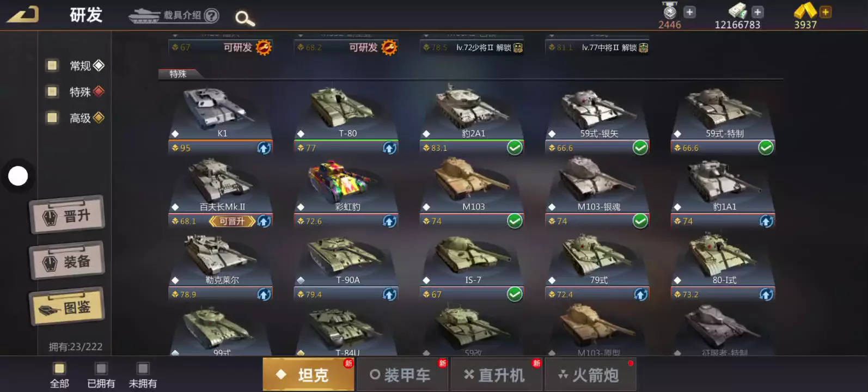The width and height of the screenshot is (868, 392).
Task: Add gold bars with the plus beside 3937
Action: pyautogui.click(x=825, y=11)
